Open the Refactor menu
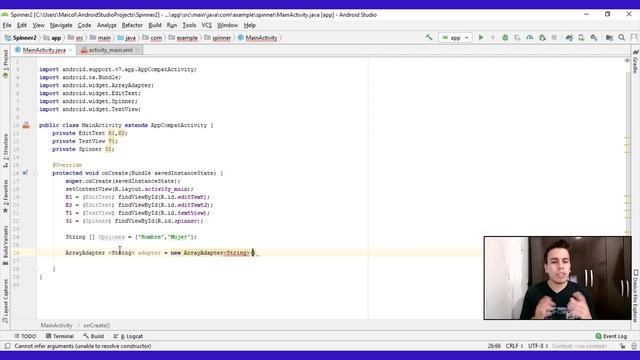The height and width of the screenshot is (360, 640). (x=132, y=25)
